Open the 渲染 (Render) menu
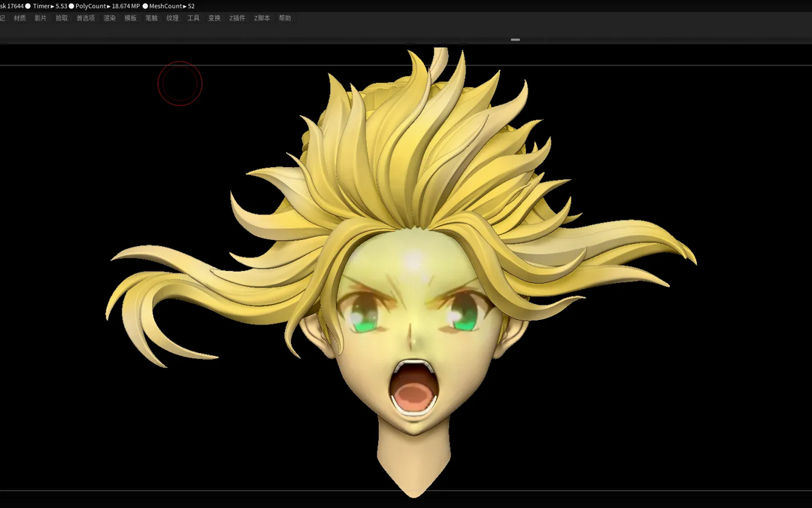The height and width of the screenshot is (508, 812). pyautogui.click(x=110, y=18)
